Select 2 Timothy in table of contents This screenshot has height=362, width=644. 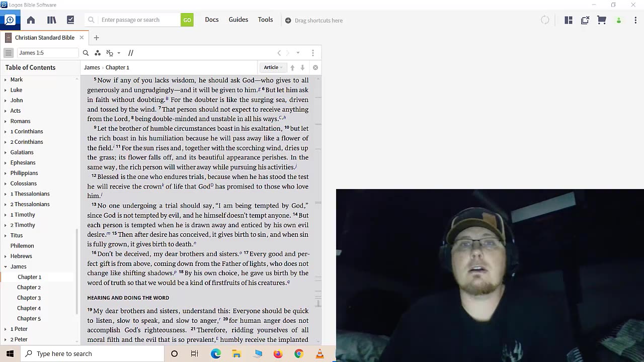(x=23, y=225)
